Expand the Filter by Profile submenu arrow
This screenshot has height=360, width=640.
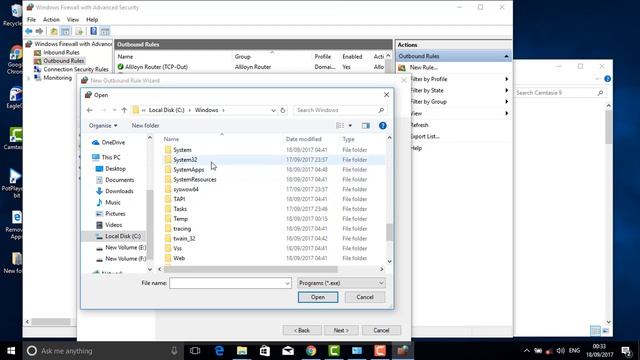coord(507,79)
